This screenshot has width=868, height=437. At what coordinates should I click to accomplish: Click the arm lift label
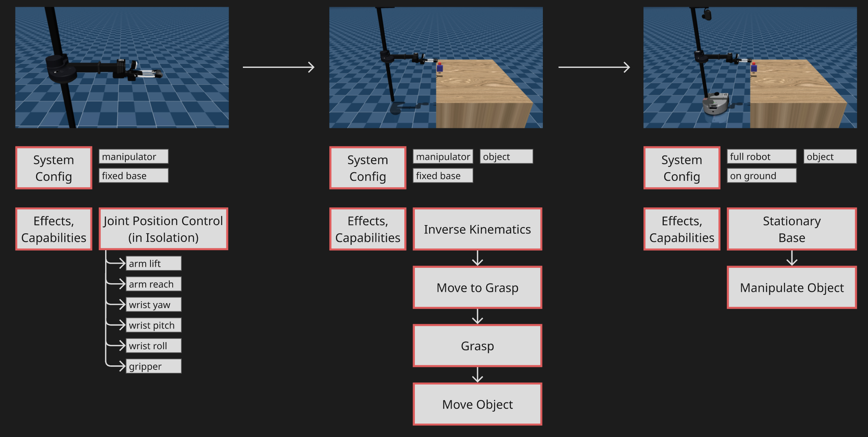point(153,263)
